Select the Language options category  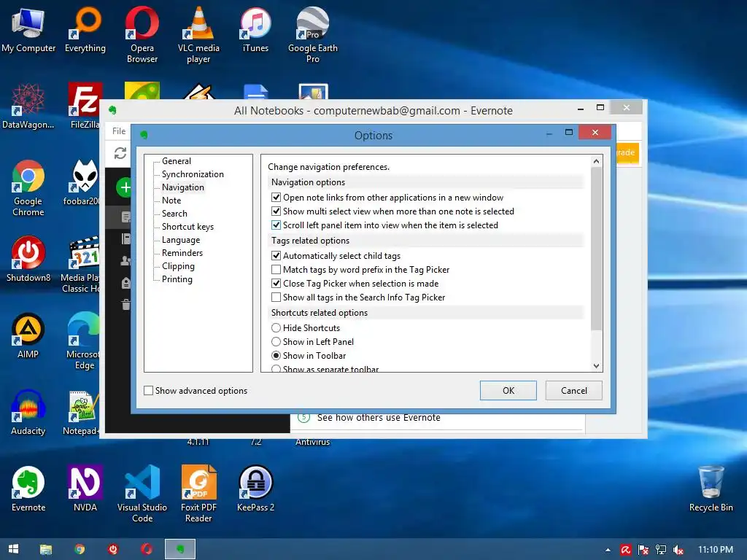tap(181, 239)
